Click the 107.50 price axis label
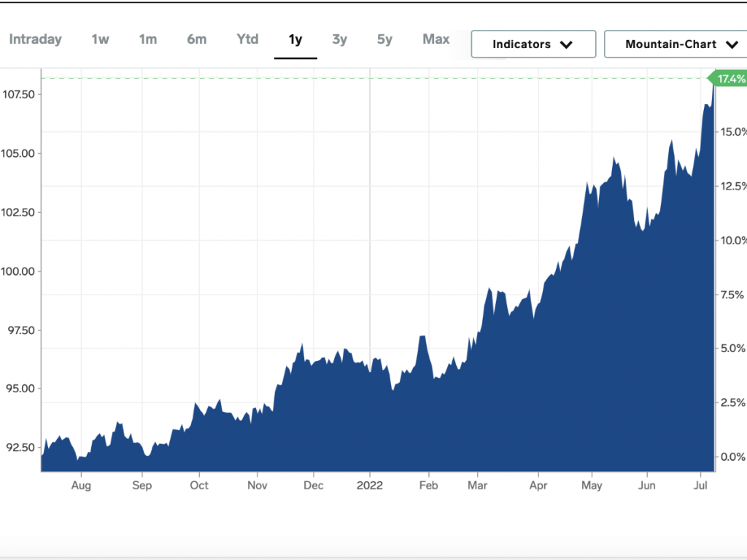Image resolution: width=747 pixels, height=560 pixels. tap(18, 94)
